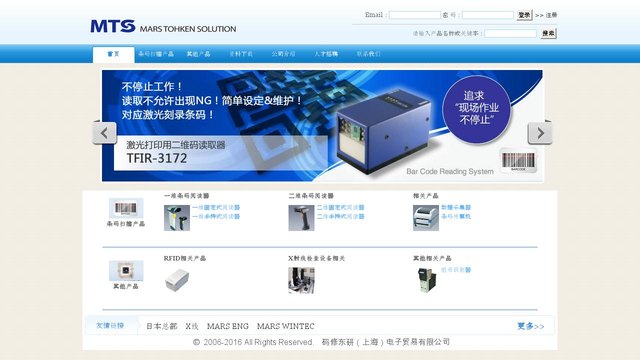Screen dimensions: 640x360
Task: Focus the password field beside Email
Action: coord(488,15)
